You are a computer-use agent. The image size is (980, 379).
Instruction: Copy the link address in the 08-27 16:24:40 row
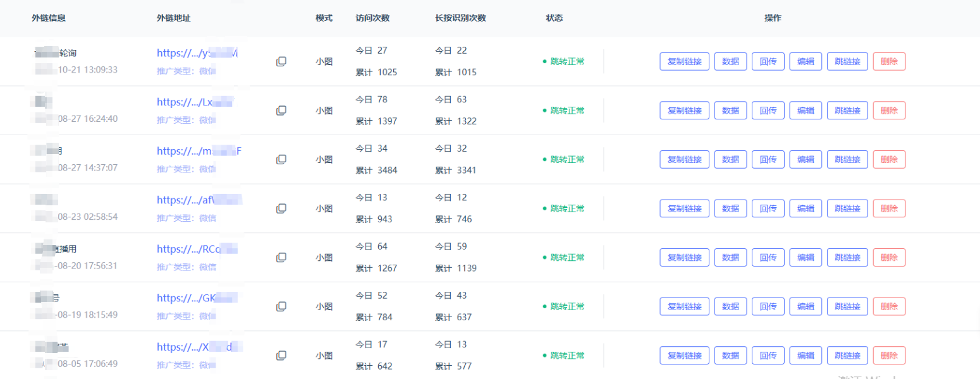(281, 111)
